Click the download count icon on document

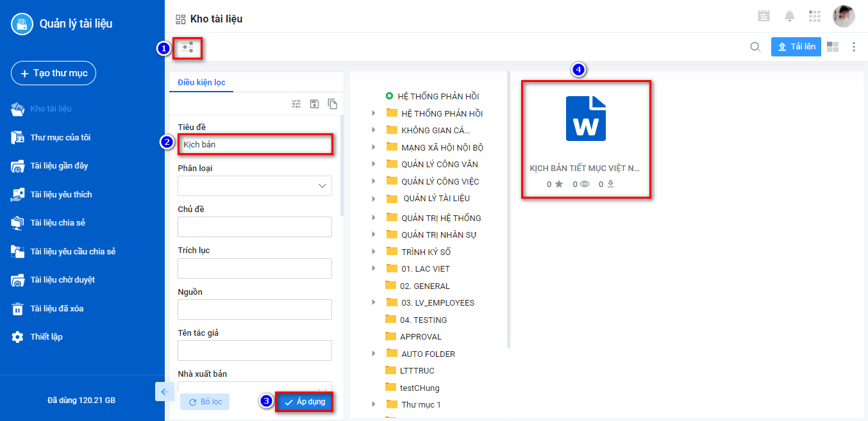[611, 184]
